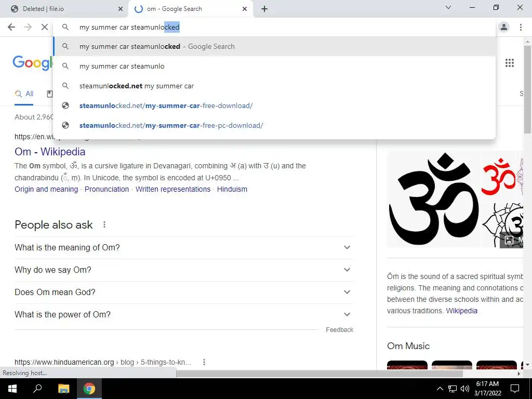Open the Pronunciation sitelink
Screen dimensions: 532x399
coord(107,189)
